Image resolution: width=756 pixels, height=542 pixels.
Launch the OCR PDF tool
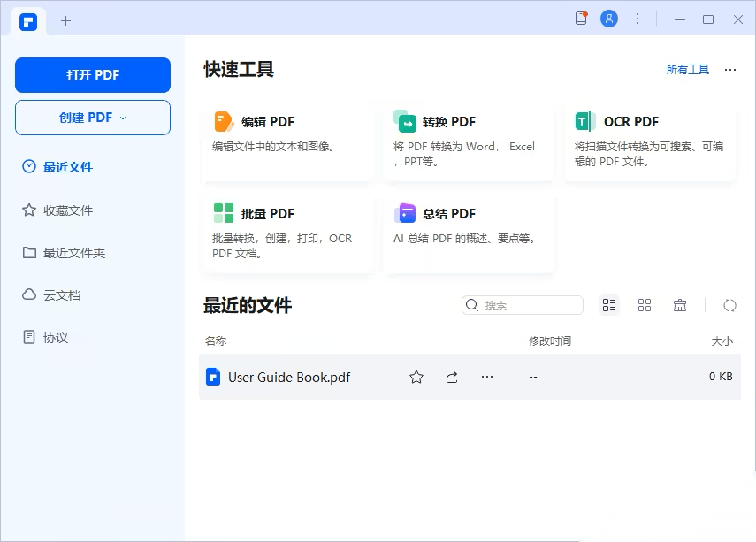[x=650, y=141]
